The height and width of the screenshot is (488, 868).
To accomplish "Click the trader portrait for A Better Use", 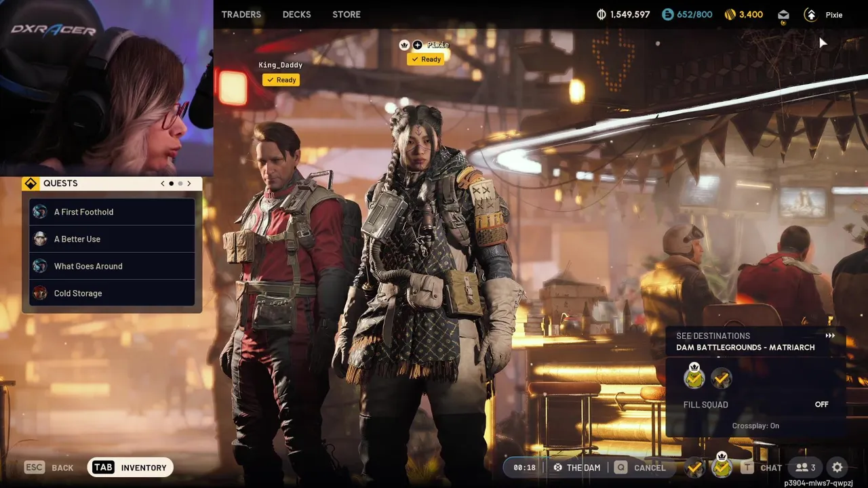I will point(40,239).
